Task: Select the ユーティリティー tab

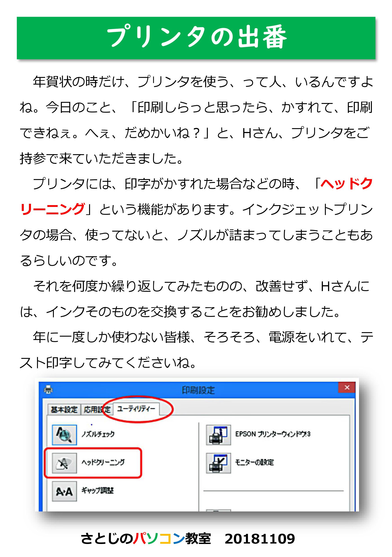Action: [136, 409]
